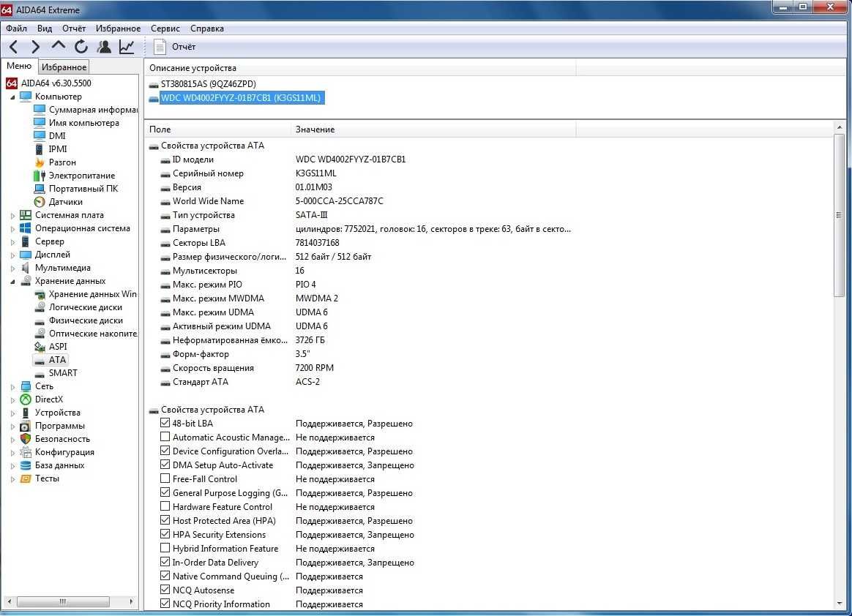This screenshot has width=852, height=616.
Task: Open the Файл menu
Action: (x=16, y=29)
